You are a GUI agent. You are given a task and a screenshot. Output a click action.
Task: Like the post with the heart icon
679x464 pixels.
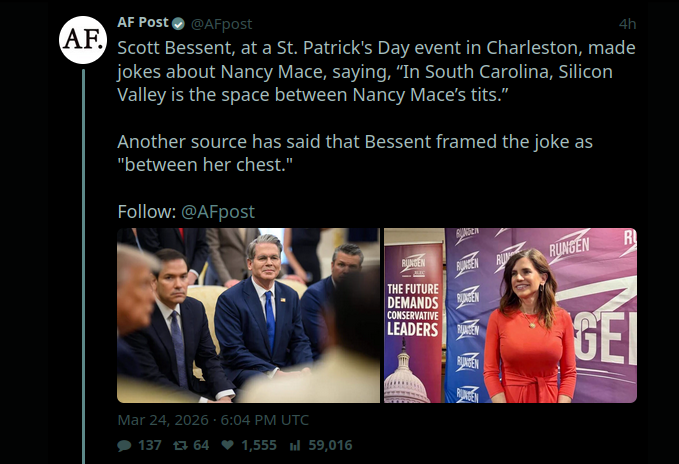click(227, 445)
